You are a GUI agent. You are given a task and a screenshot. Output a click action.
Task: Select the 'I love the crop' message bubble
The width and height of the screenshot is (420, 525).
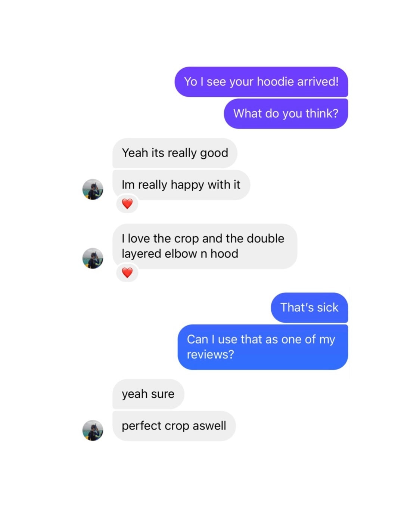(x=205, y=246)
